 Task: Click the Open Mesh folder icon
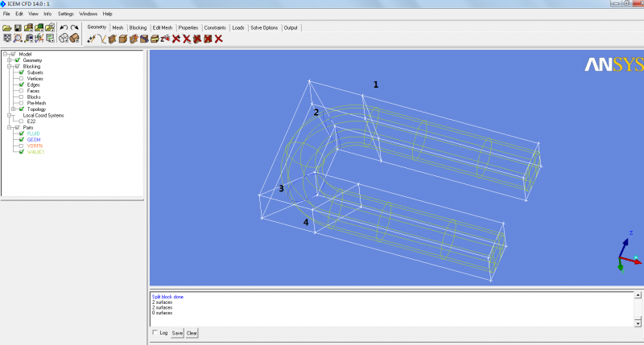pyautogui.click(x=39, y=28)
